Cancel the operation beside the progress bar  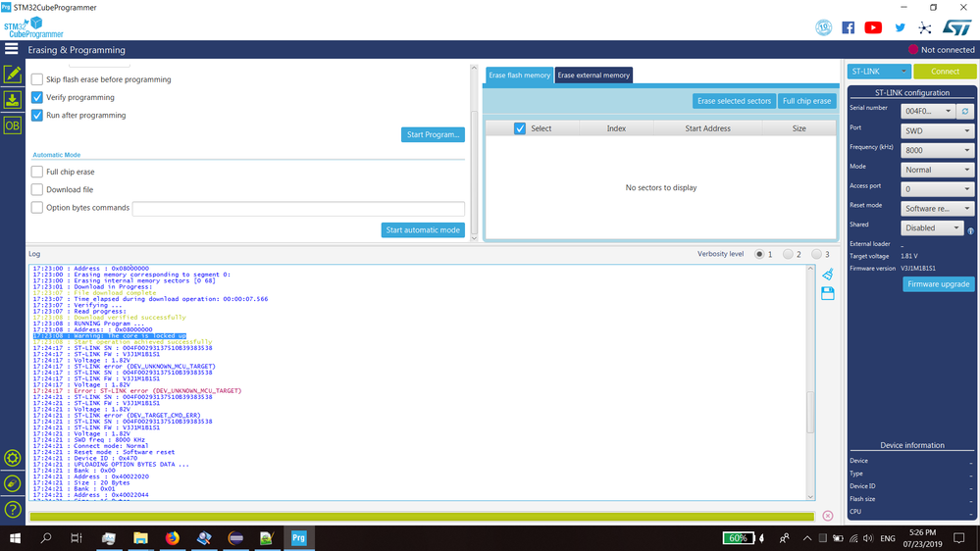828,516
